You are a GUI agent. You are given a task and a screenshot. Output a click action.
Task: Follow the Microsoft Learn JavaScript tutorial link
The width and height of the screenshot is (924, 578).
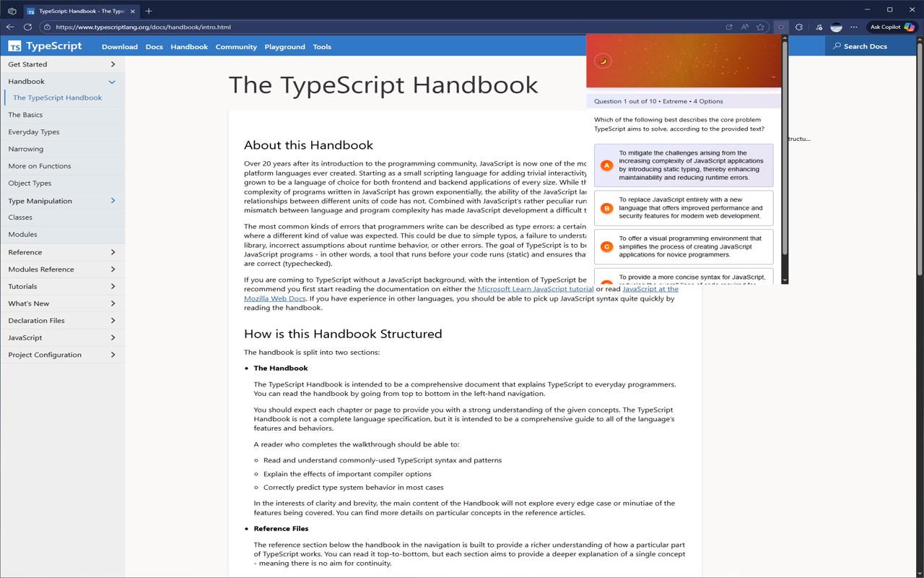[x=536, y=289]
